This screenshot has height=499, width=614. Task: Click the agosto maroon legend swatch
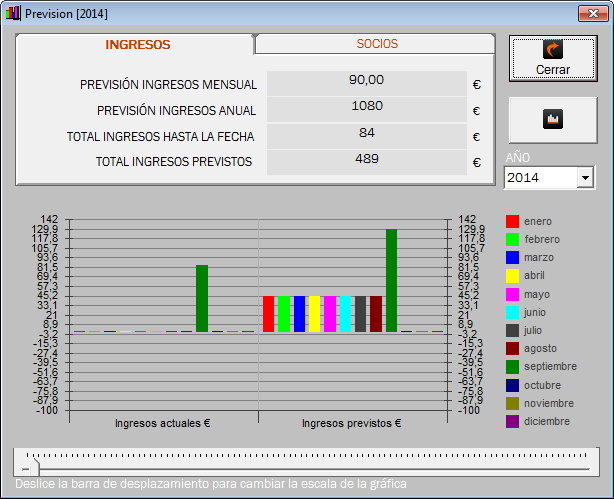point(512,348)
